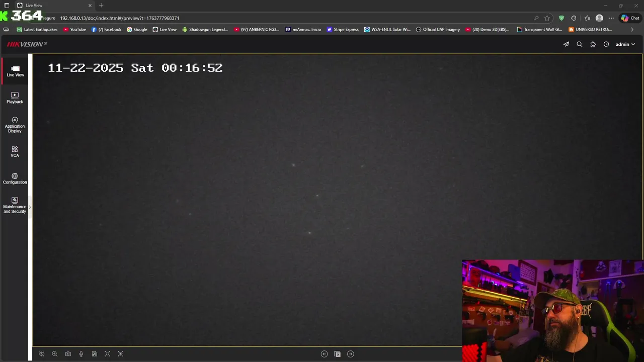The image size is (644, 362).
Task: Open the browser extensions puzzle icon
Action: pyautogui.click(x=574, y=18)
